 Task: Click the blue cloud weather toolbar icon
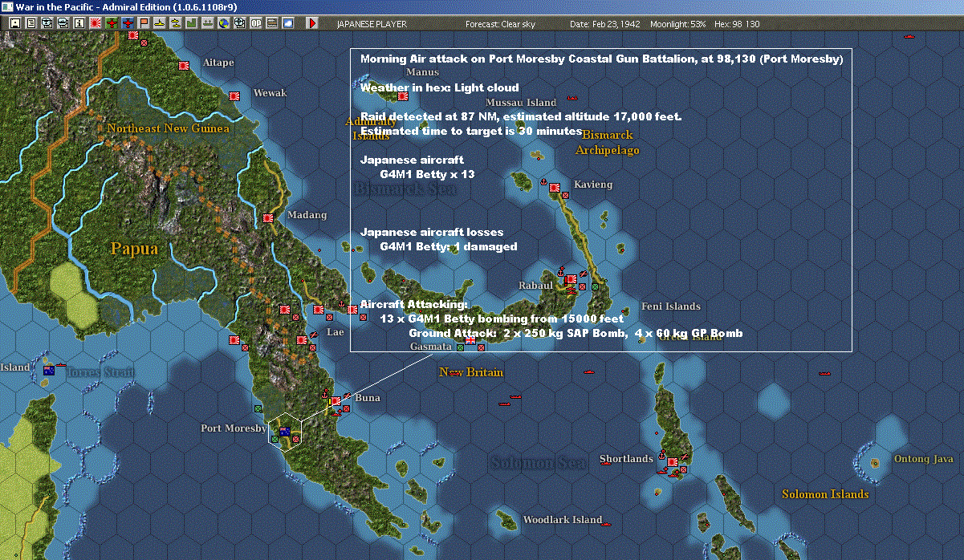[x=288, y=23]
